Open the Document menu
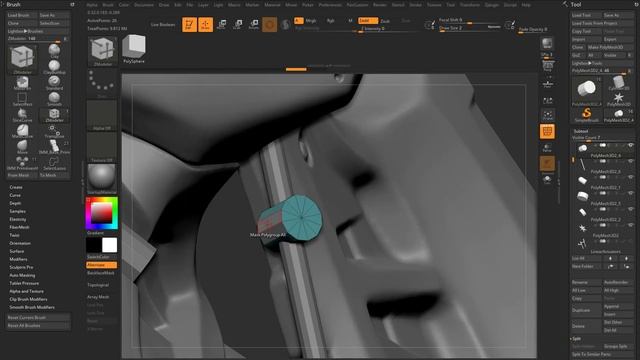Screen dimensions: 640x360 [x=144, y=5]
